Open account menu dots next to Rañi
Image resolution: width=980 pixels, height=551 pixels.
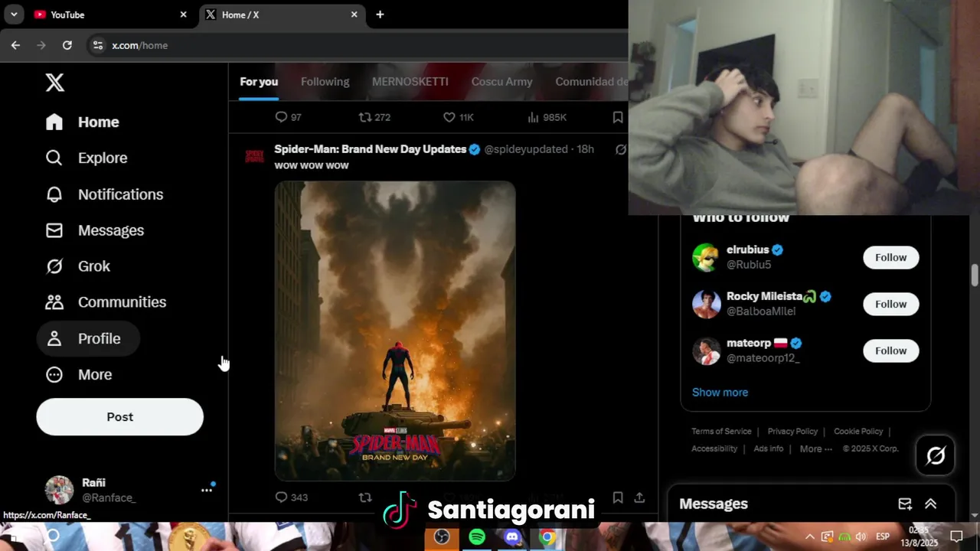(x=207, y=490)
